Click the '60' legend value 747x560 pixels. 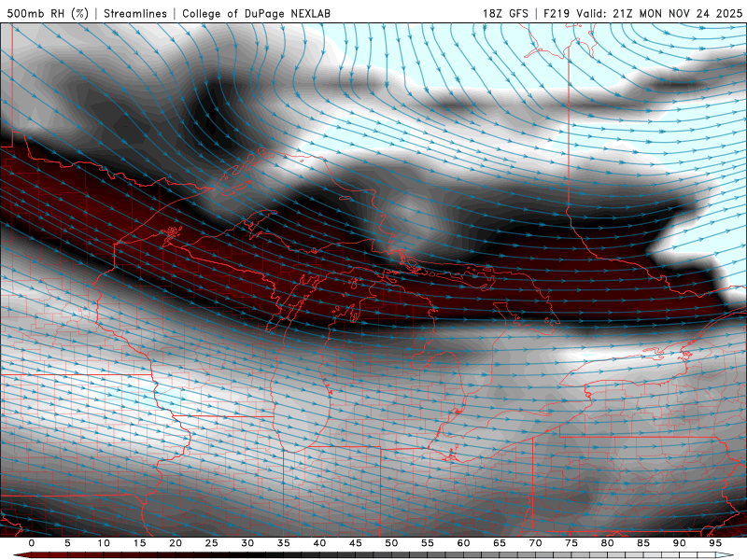pos(463,543)
